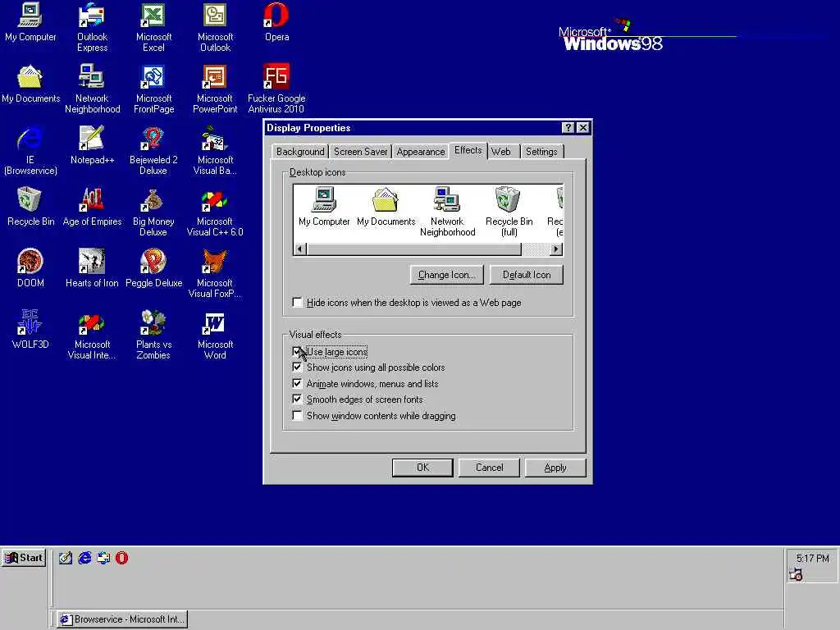Cancel the Display Properties dialog

click(x=489, y=467)
